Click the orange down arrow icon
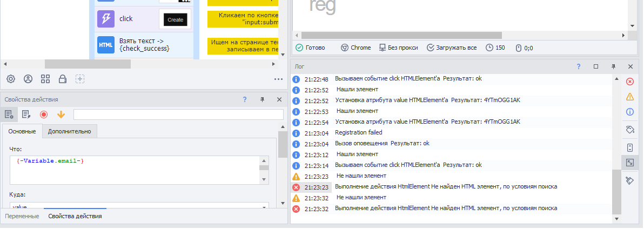This screenshot has width=644, height=229. pos(61,114)
